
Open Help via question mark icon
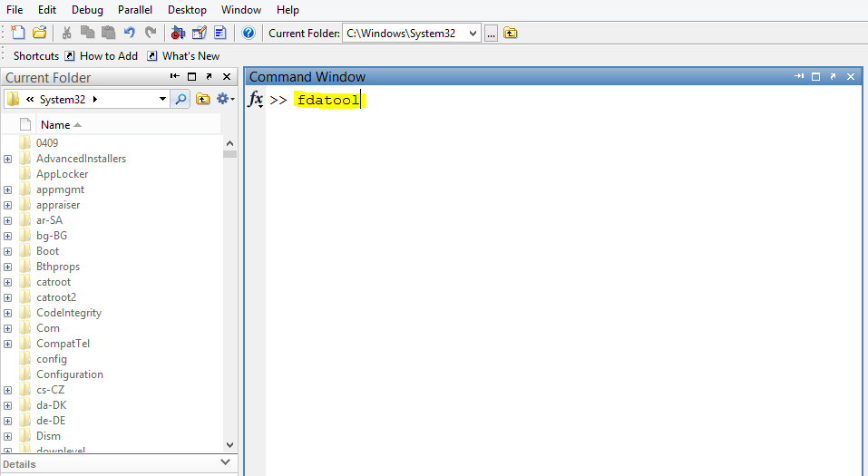[x=249, y=33]
